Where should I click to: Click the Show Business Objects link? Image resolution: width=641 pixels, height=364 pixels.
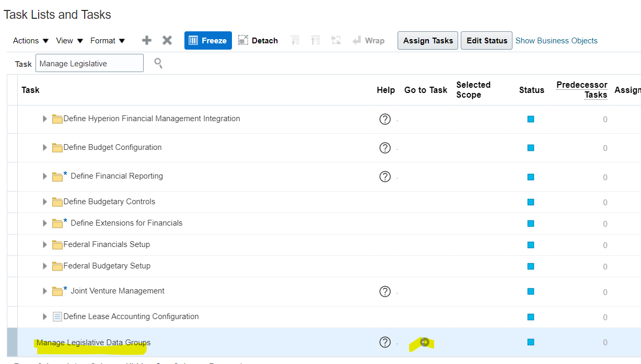point(556,40)
